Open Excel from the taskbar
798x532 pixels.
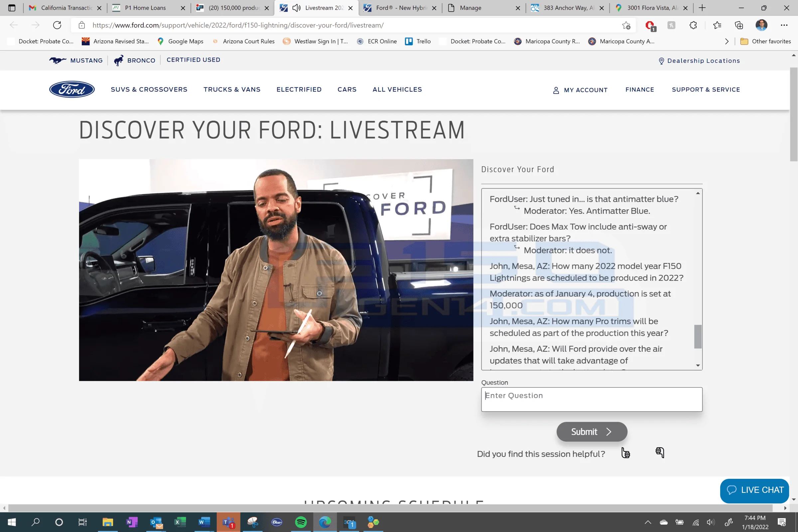pos(180,522)
